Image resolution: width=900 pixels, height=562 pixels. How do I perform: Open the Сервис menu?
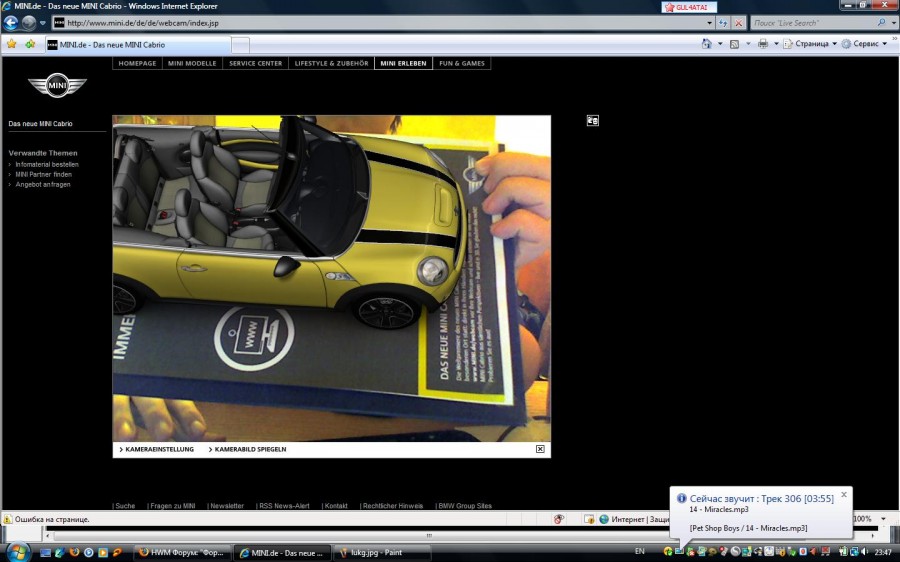pos(864,44)
